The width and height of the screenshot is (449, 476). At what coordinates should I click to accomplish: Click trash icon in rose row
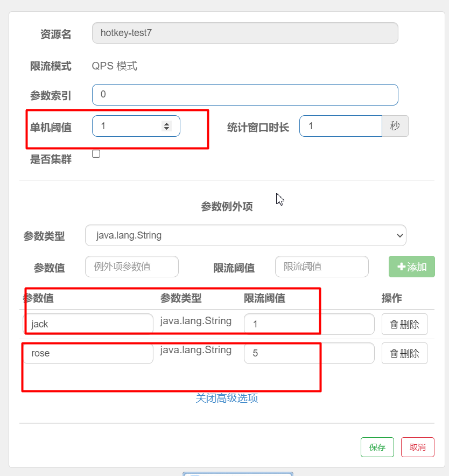click(394, 354)
